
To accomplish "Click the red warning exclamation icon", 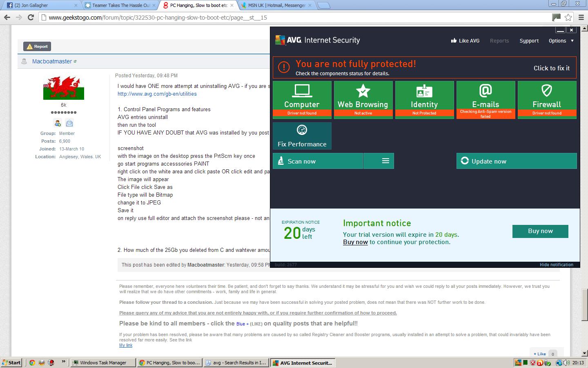I will pos(284,67).
